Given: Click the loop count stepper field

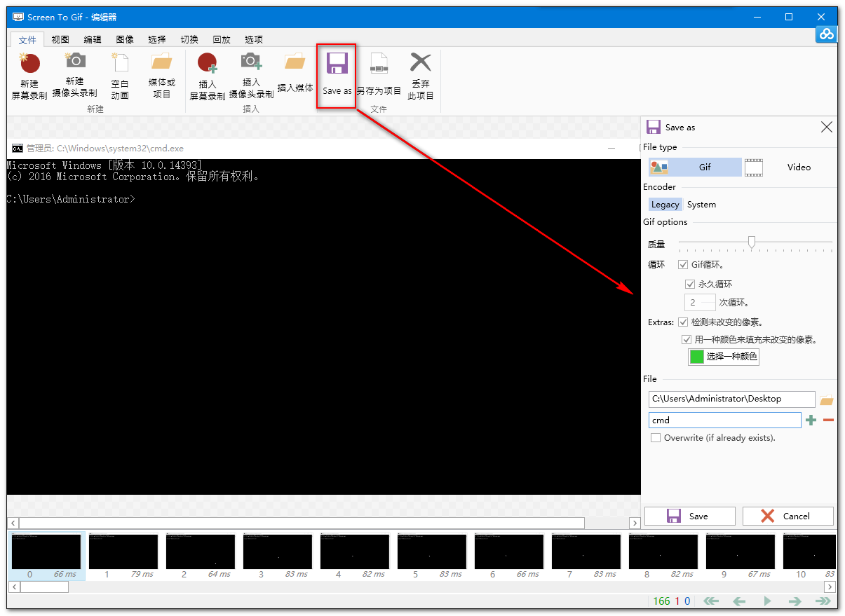Looking at the screenshot, I should pos(700,303).
